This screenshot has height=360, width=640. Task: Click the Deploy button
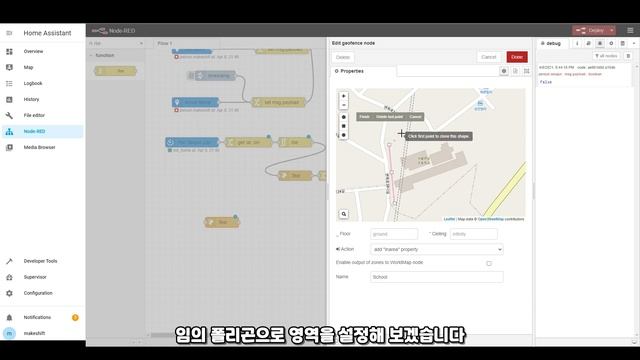(x=591, y=31)
